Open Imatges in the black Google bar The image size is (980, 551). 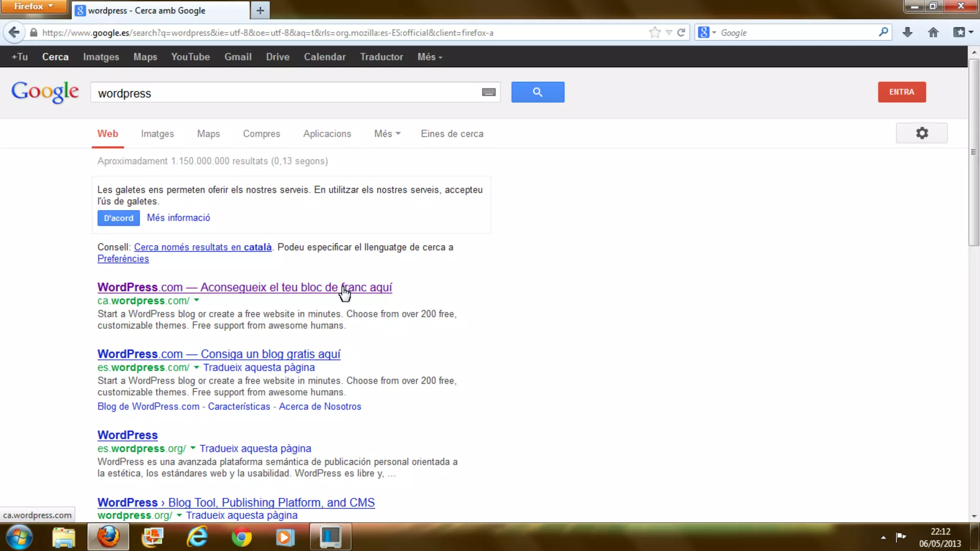(101, 57)
